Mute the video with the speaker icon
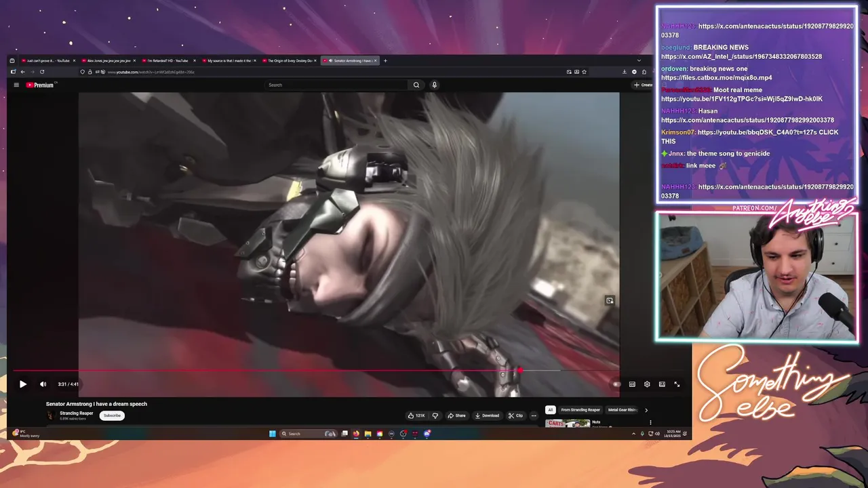This screenshot has width=868, height=488. click(43, 384)
